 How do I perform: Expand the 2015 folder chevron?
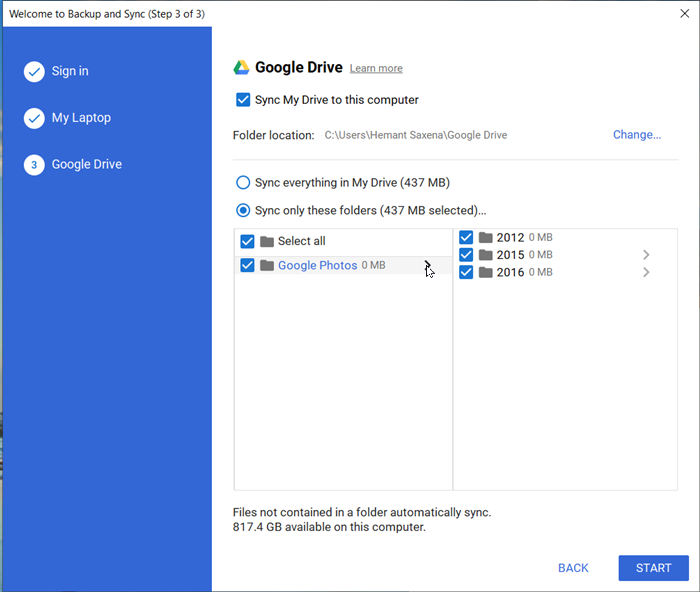pos(646,255)
